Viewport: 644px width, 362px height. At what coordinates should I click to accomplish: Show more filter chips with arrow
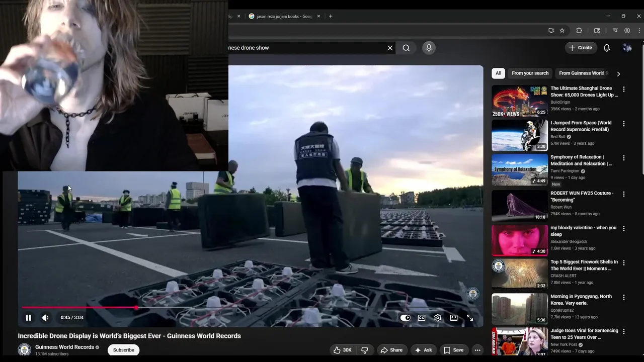point(618,74)
